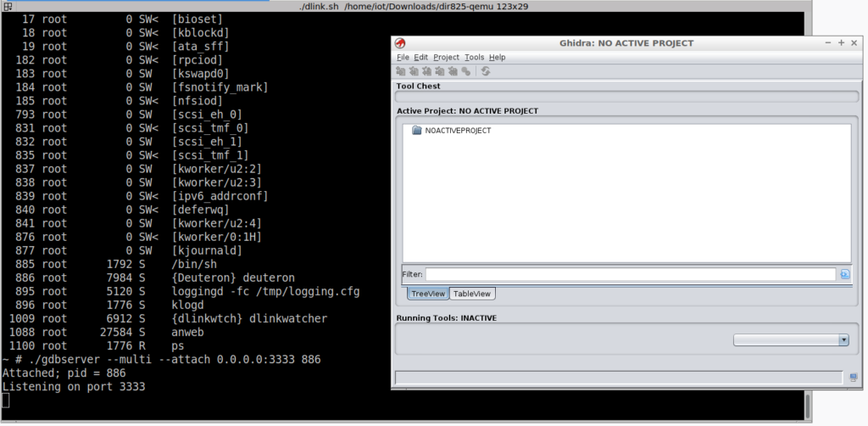Viewport: 868px width, 426px height.
Task: Click the fifth Ghidra toolbar icon
Action: click(x=453, y=71)
